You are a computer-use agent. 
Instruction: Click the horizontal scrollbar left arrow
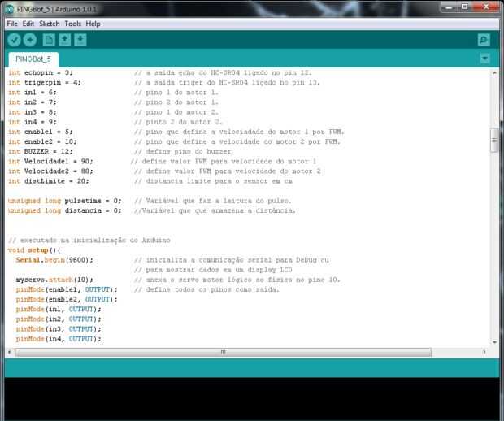point(9,352)
